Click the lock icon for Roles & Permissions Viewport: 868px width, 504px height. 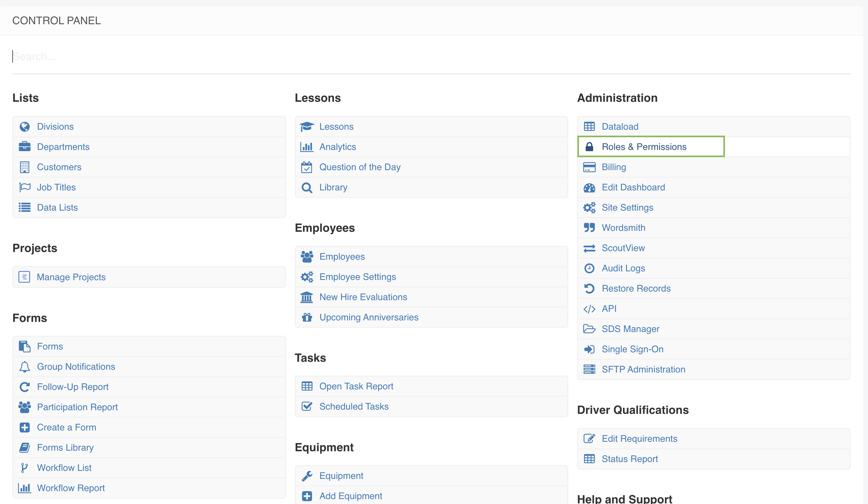coord(589,147)
